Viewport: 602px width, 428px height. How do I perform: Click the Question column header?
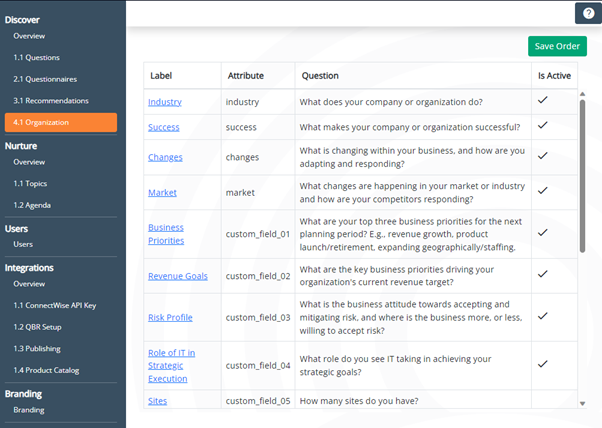point(320,76)
